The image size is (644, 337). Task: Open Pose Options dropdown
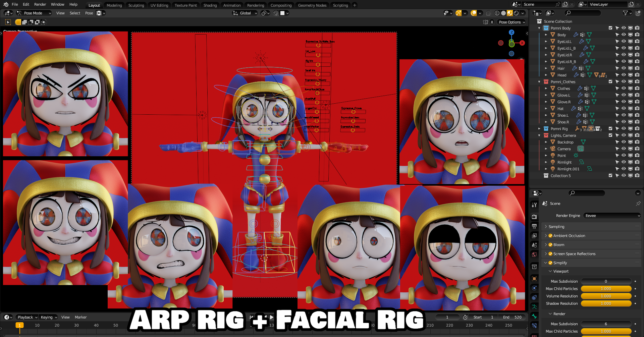pos(512,22)
